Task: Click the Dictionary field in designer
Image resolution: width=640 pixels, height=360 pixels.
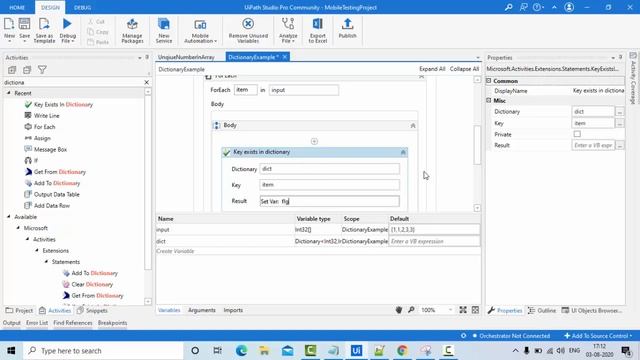Action: 329,169
